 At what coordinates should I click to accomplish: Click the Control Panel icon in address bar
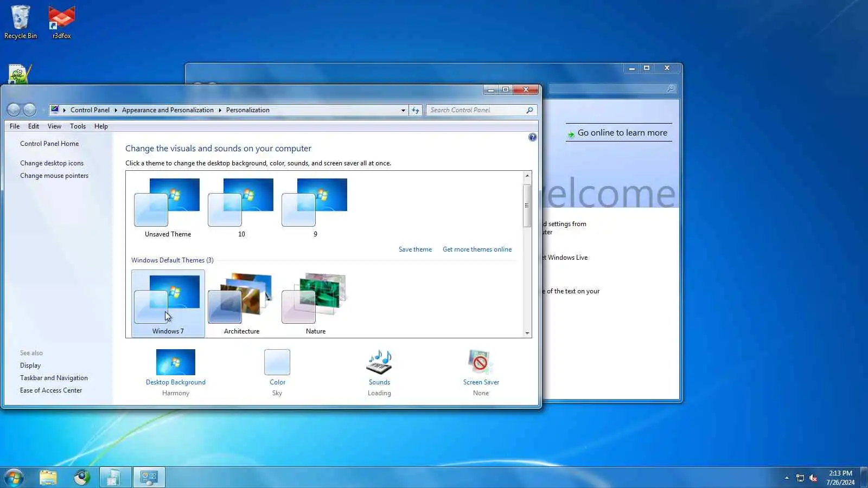[x=55, y=110]
